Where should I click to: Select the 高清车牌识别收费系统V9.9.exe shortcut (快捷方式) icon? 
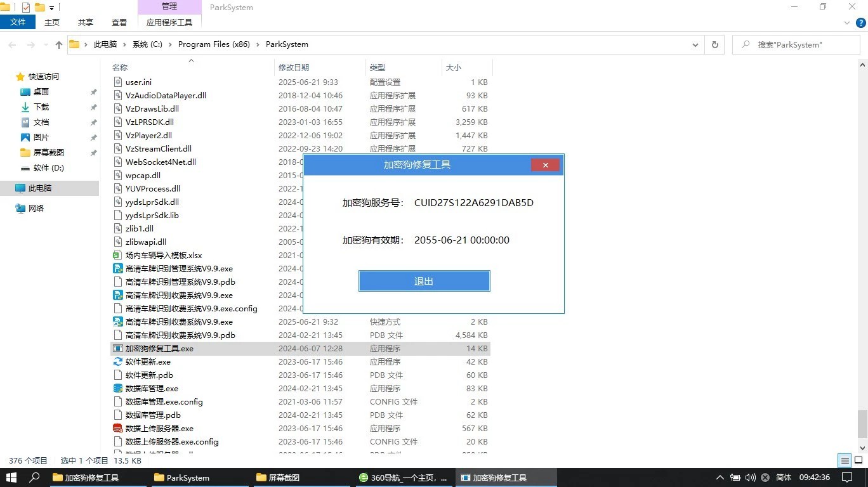(x=117, y=322)
